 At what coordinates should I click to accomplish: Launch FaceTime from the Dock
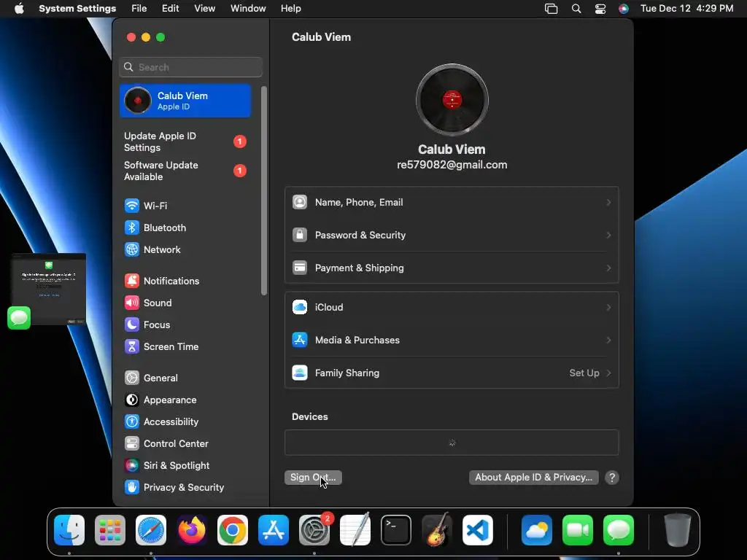pos(578,530)
